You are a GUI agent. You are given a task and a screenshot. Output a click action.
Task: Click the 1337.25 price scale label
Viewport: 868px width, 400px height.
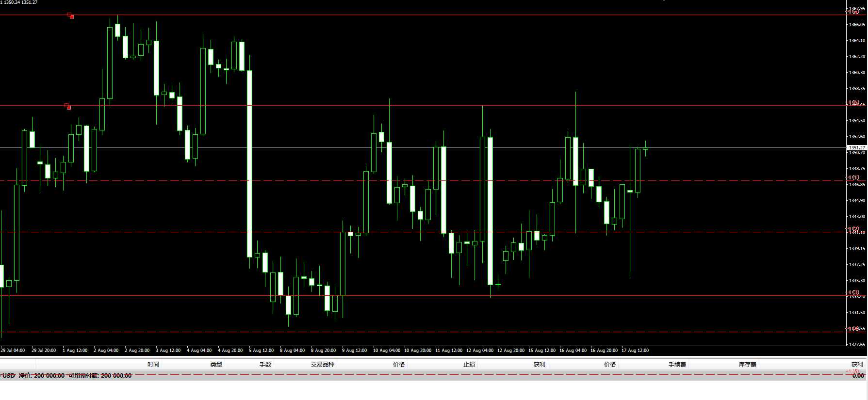click(x=857, y=265)
